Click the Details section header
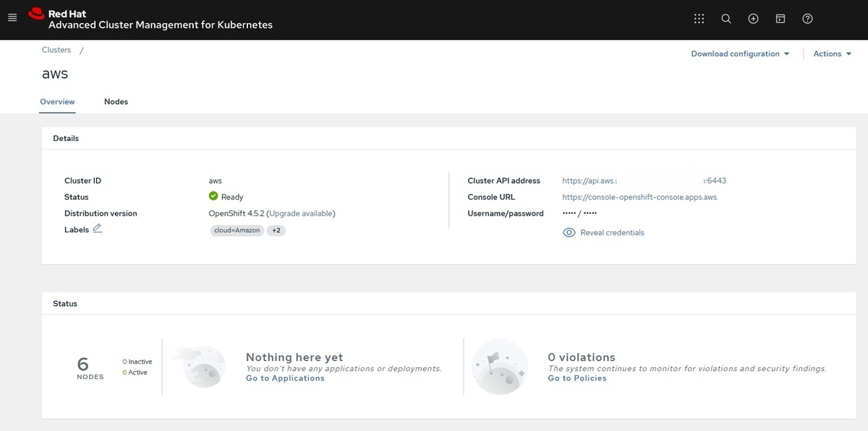The height and width of the screenshot is (431, 868). [66, 138]
